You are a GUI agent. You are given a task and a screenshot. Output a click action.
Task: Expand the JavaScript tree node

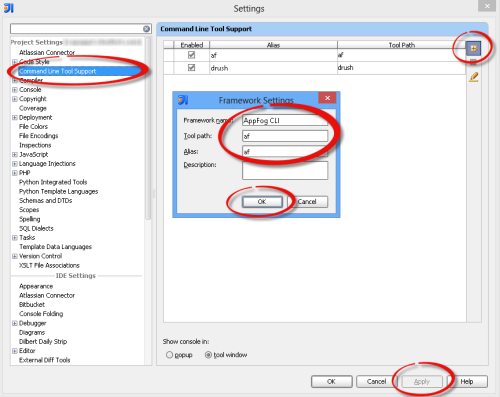click(15, 155)
